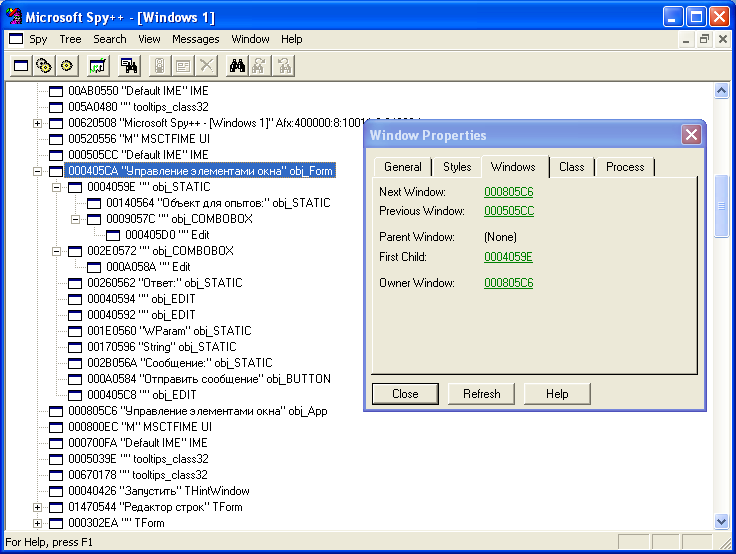The image size is (736, 554).
Task: Expand the 00620508 Microsoft Spy++ node
Action: 38,123
